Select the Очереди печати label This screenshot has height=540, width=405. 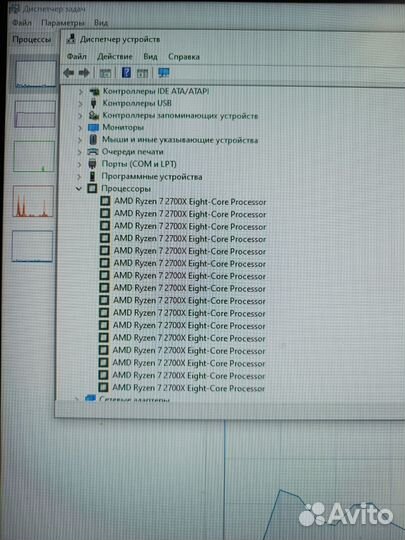(133, 152)
